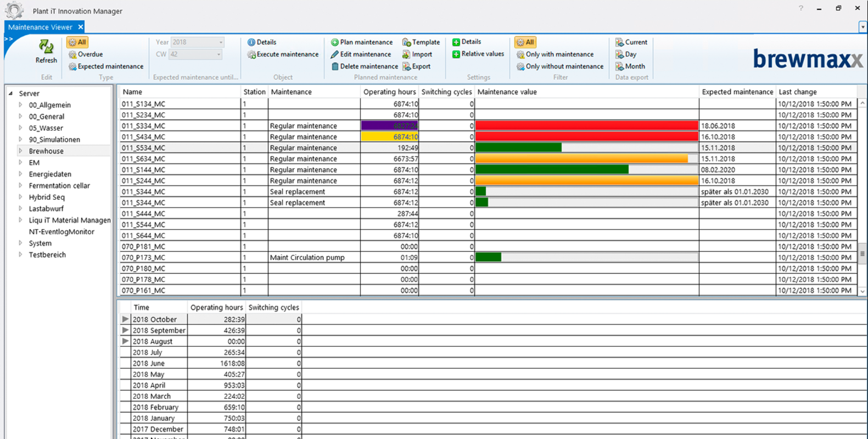Click the Delete maintenance trash icon
Viewport: 868px width, 439px height.
(x=334, y=66)
